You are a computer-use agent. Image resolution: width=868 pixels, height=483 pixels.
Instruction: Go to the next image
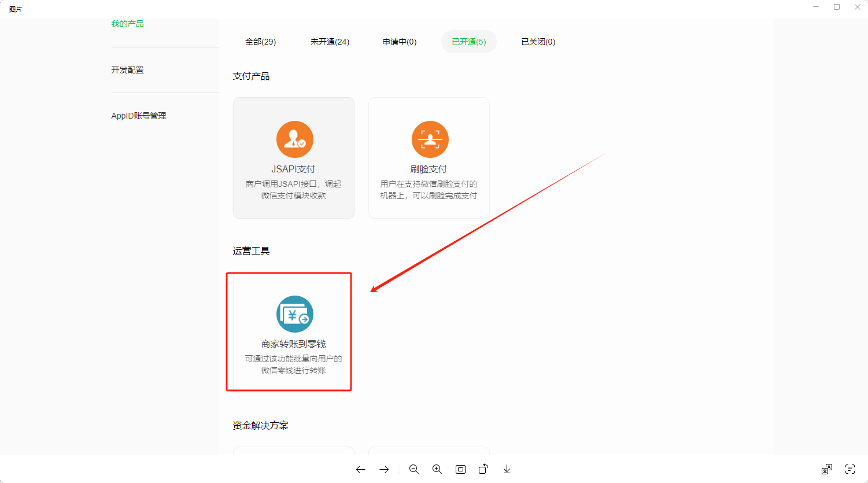pos(384,469)
